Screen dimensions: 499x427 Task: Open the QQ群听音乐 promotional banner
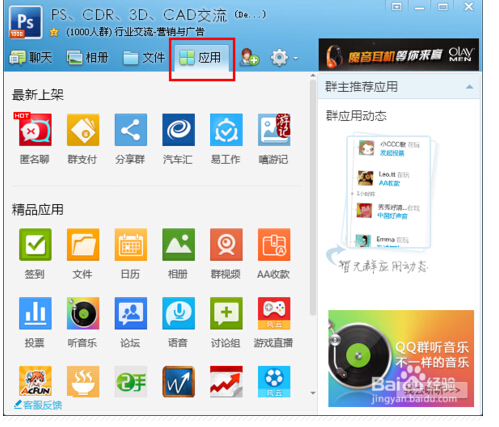[x=401, y=358]
